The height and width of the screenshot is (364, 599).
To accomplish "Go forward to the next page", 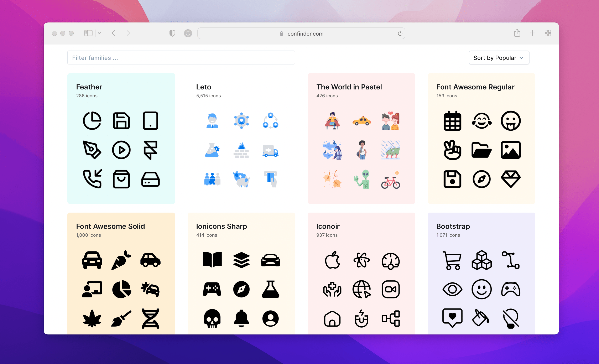I will pos(128,33).
